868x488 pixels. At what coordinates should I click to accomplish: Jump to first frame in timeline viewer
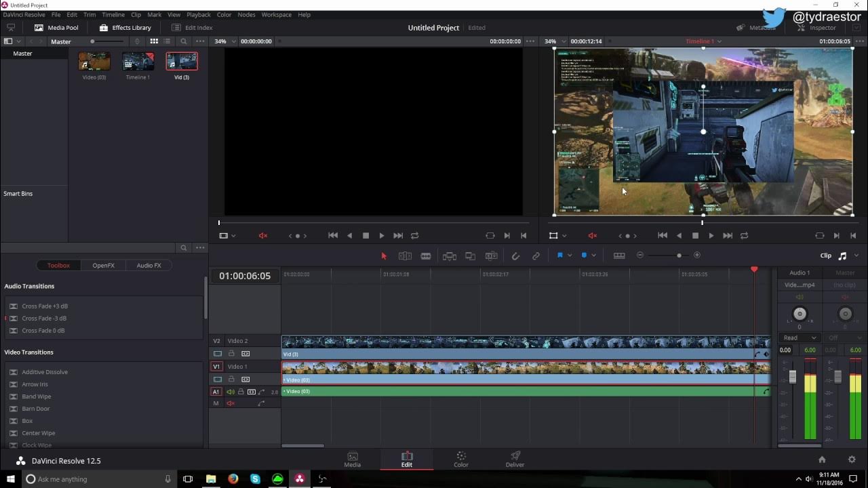663,236
